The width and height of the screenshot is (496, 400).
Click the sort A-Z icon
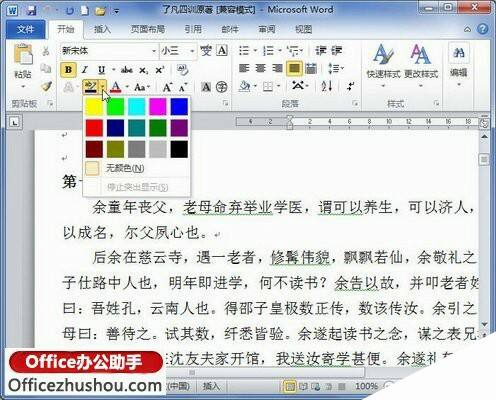[x=327, y=87]
